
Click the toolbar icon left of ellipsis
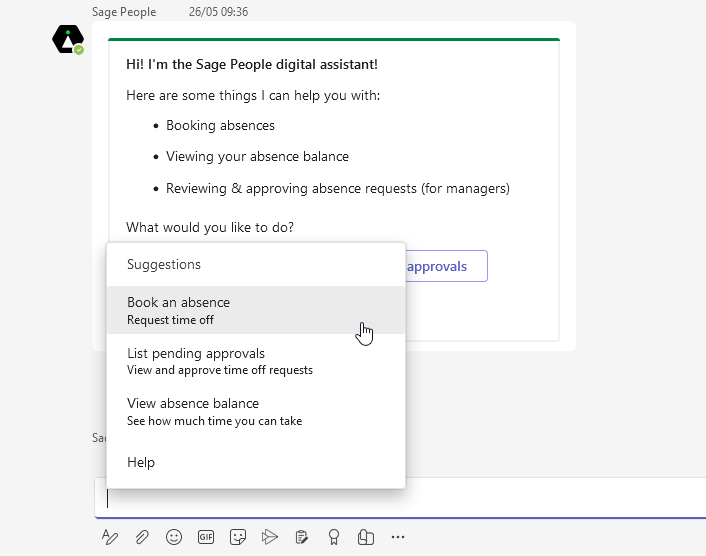[366, 537]
